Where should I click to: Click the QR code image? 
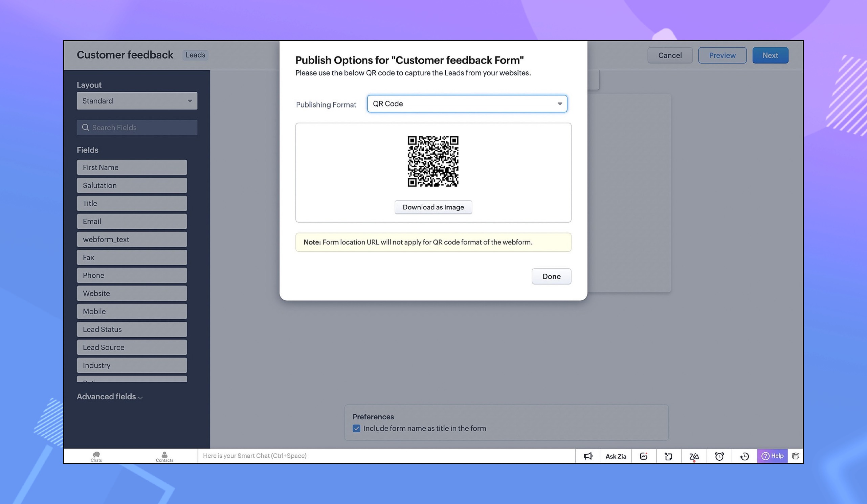point(433,161)
